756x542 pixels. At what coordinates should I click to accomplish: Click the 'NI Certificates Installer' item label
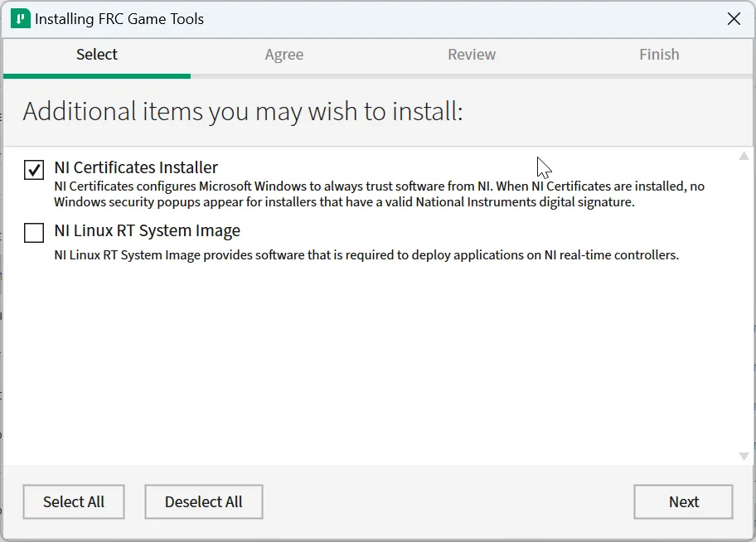pos(136,167)
